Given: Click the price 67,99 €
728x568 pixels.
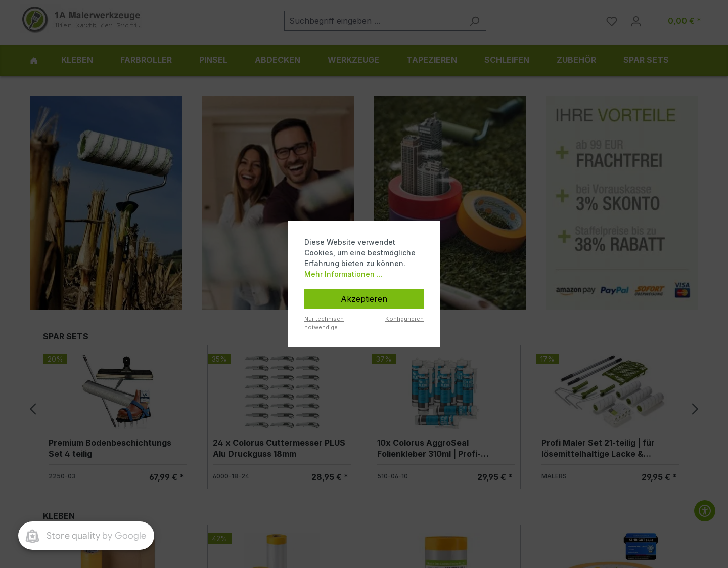Looking at the screenshot, I should (166, 477).
